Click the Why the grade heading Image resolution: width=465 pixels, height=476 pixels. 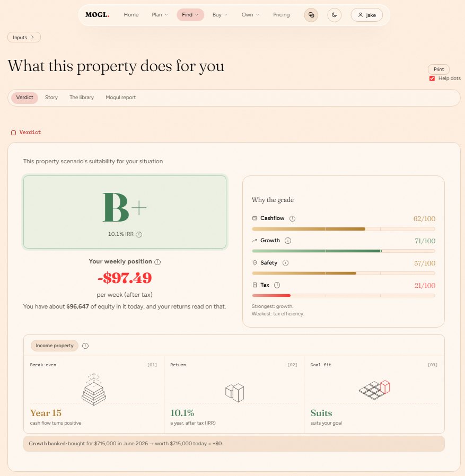pyautogui.click(x=273, y=200)
